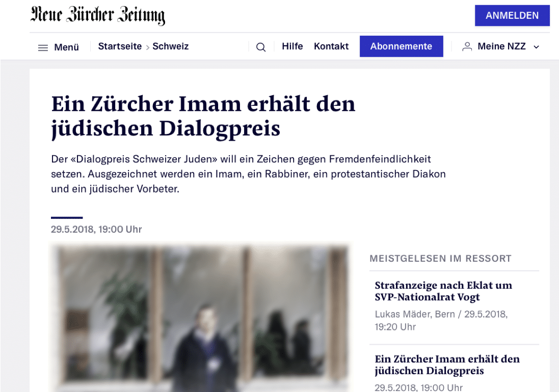Click the breadcrumb arrow after Startseite
The height and width of the screenshot is (392, 559).
tap(147, 47)
